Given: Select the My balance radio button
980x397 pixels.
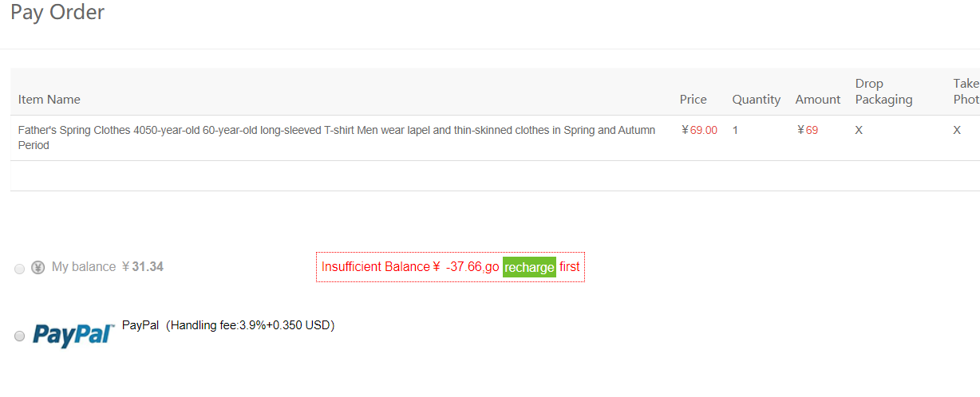Looking at the screenshot, I should tap(20, 269).
